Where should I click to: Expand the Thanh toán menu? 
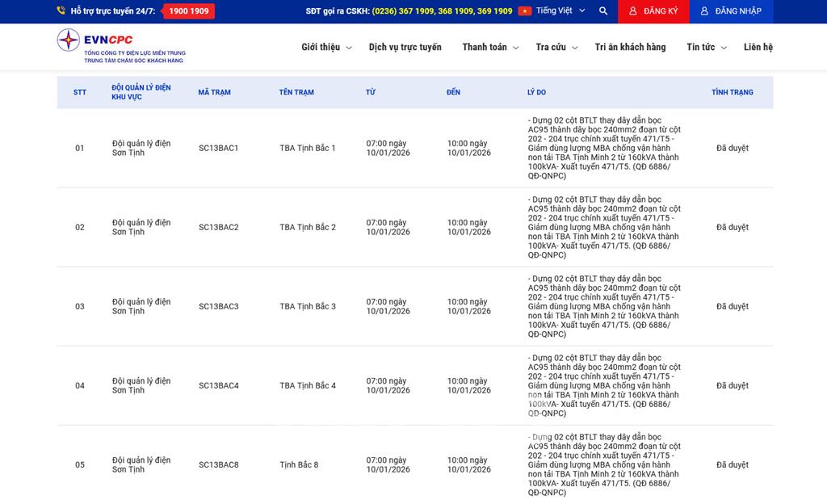tap(490, 48)
